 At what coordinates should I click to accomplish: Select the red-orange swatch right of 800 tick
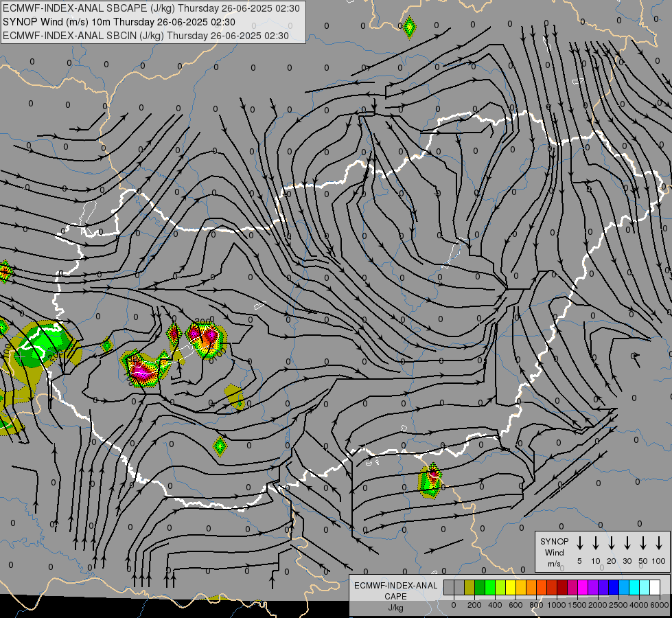tap(542, 587)
